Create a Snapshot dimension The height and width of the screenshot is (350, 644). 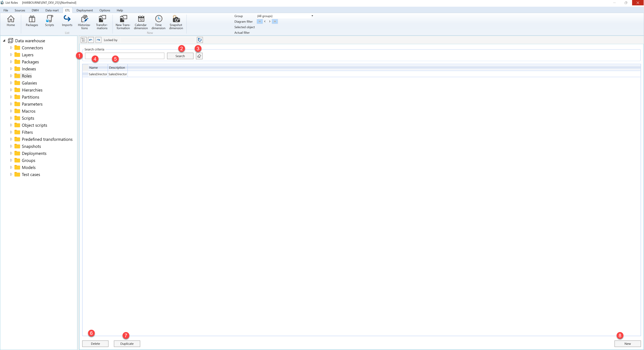(176, 22)
